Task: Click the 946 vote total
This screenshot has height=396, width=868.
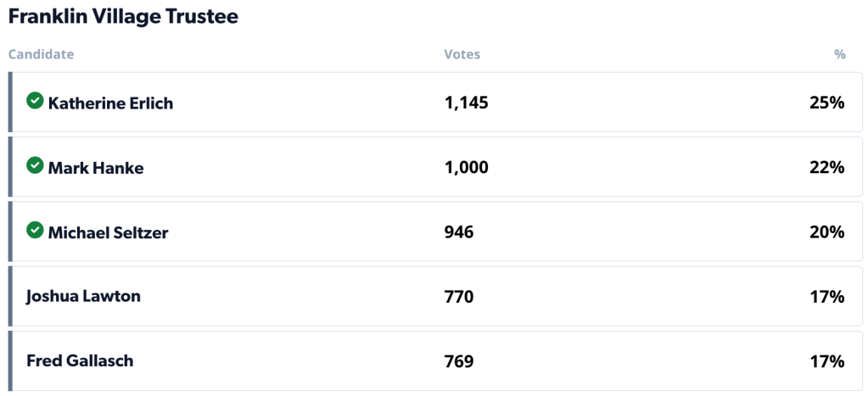Action: (458, 232)
